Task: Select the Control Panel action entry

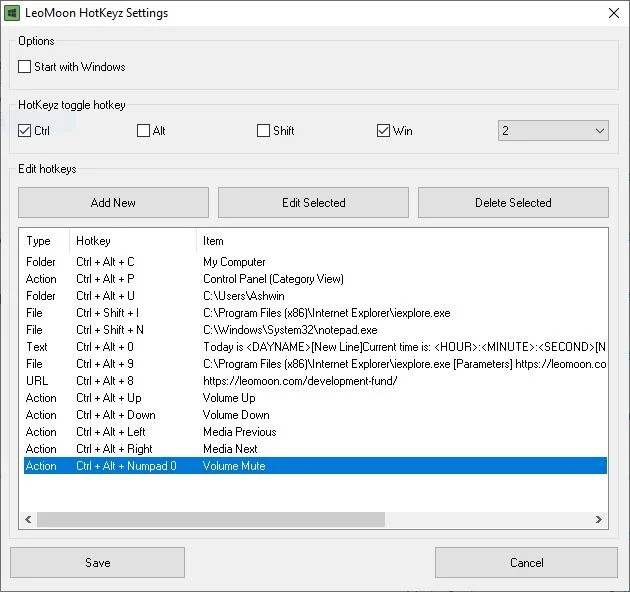Action: click(x=272, y=279)
